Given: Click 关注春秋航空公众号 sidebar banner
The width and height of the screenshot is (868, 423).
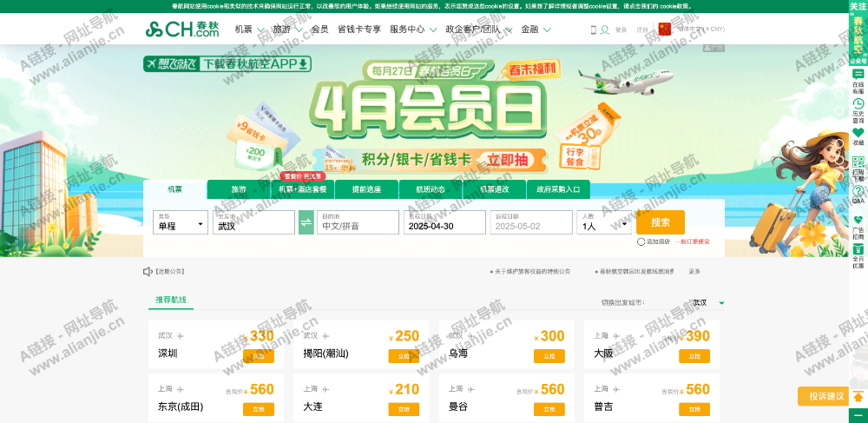Looking at the screenshot, I should (858, 33).
